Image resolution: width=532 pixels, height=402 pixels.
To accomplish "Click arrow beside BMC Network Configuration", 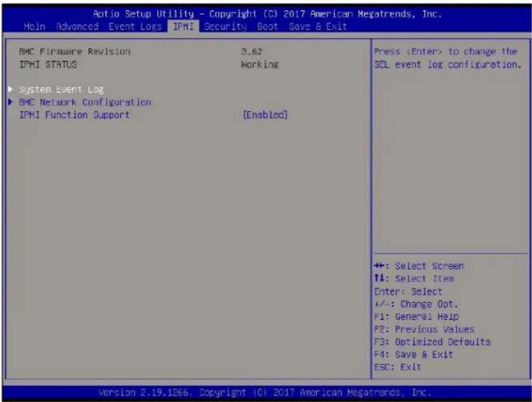I will tap(10, 101).
